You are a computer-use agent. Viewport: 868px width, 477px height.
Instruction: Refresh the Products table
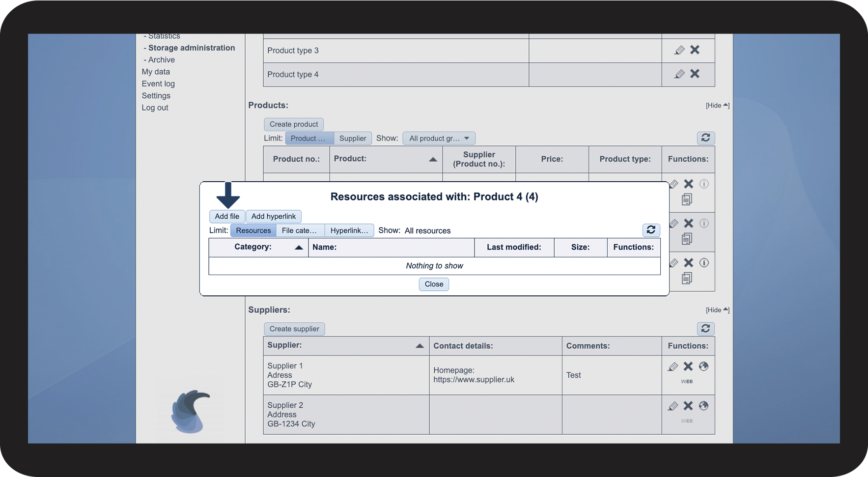click(705, 138)
